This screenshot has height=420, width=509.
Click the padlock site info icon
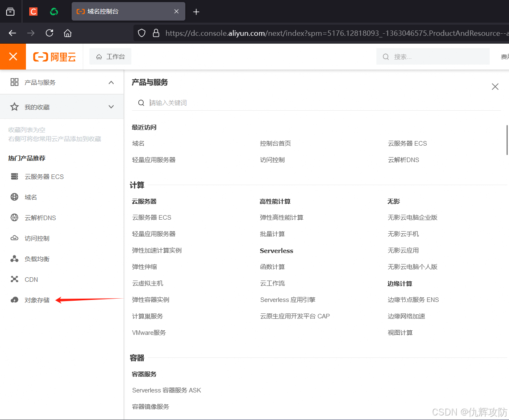point(156,33)
